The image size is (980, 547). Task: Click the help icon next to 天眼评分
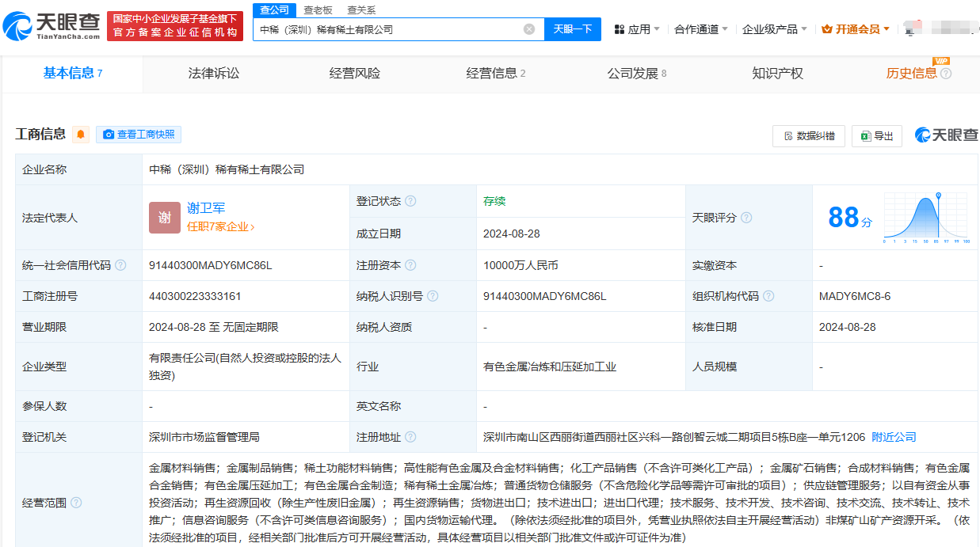(746, 218)
